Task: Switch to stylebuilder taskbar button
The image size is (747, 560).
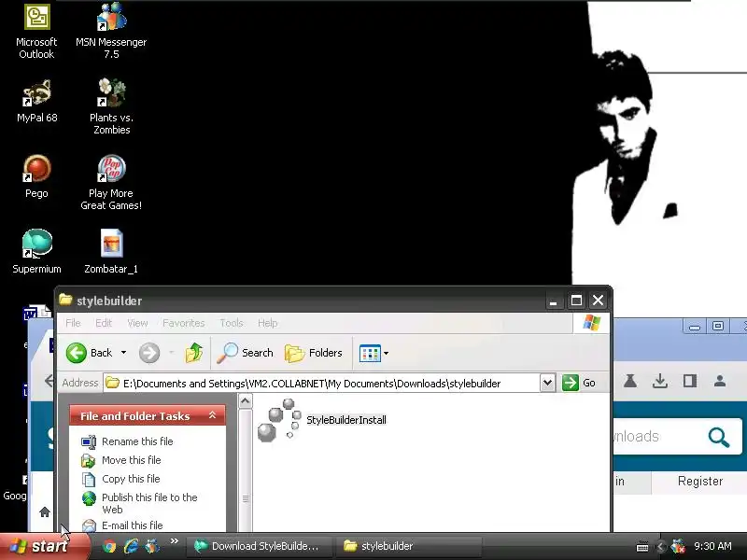Action: click(x=409, y=546)
